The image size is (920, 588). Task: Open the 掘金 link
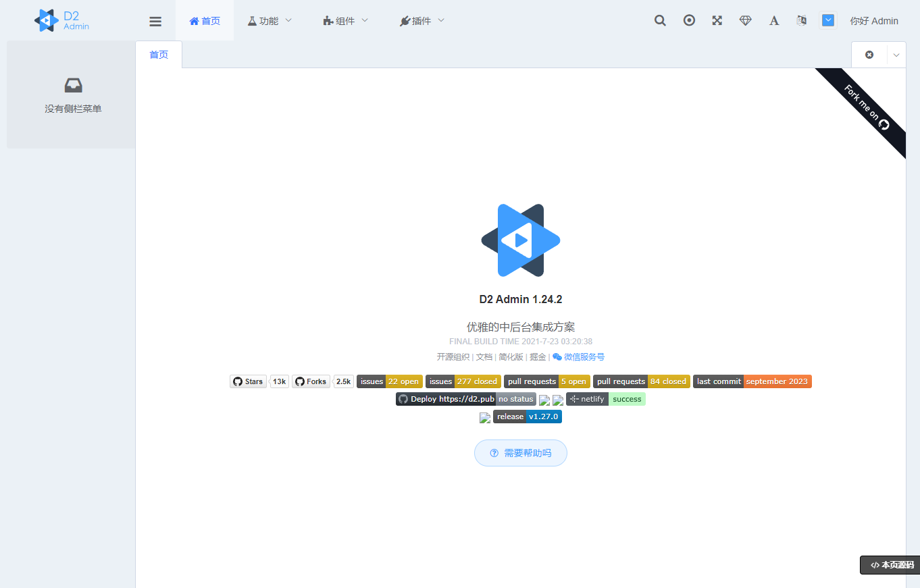[x=538, y=357]
